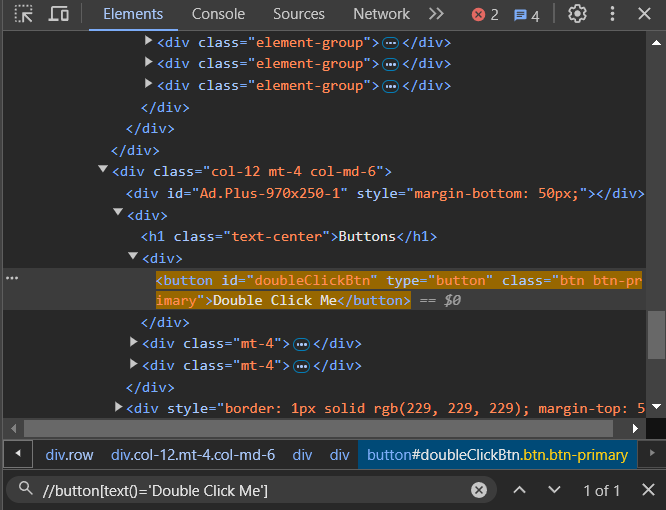Jump to next search result

tap(554, 490)
